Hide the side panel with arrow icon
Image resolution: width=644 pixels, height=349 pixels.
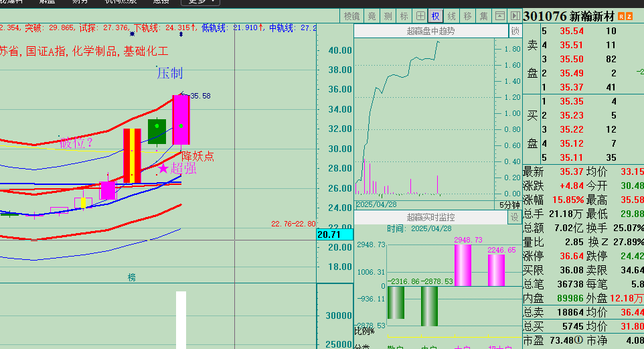click(514, 16)
